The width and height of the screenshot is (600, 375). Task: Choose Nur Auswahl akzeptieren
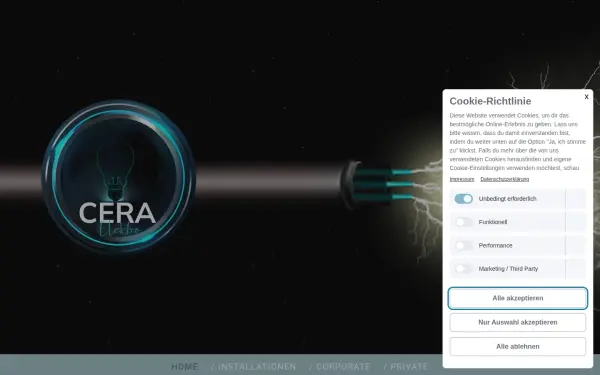[518, 322]
